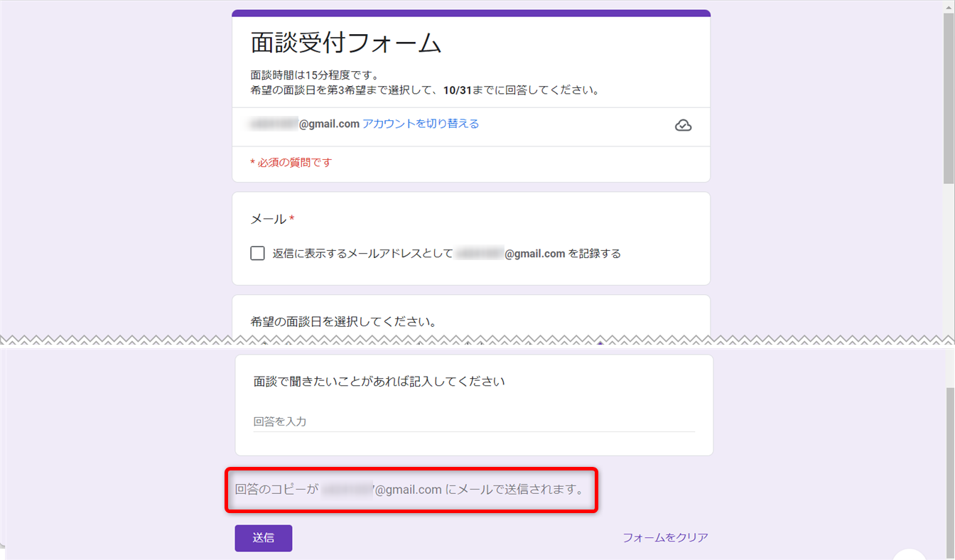This screenshot has height=560, width=955.
Task: Click the scrollbar up arrow at top right
Action: pos(949,6)
